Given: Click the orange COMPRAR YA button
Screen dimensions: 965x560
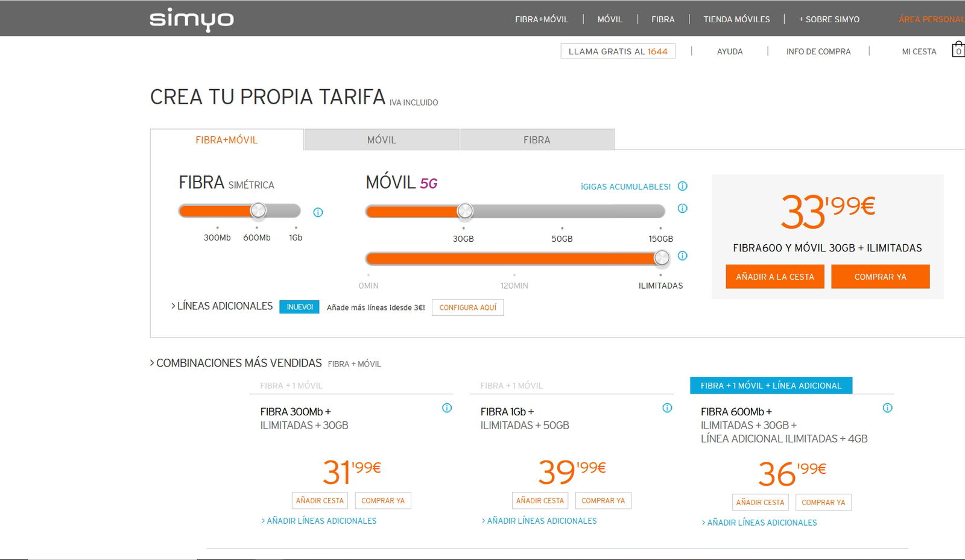Looking at the screenshot, I should coord(881,277).
